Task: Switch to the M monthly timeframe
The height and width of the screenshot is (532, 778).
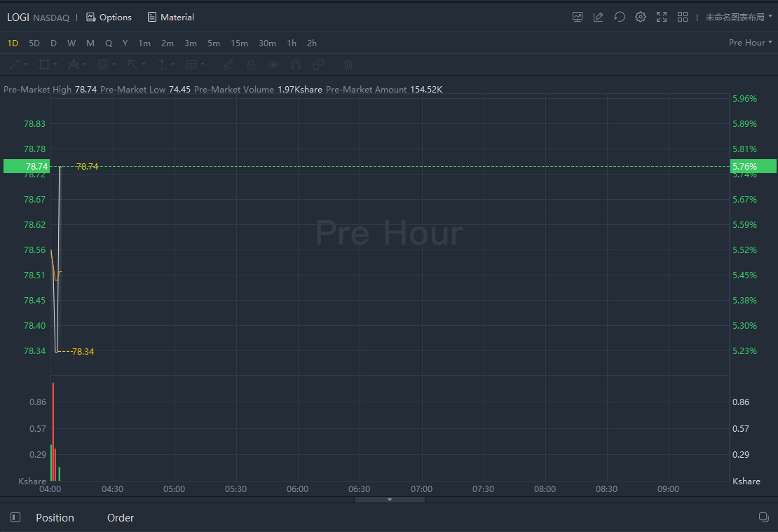Action: click(90, 43)
